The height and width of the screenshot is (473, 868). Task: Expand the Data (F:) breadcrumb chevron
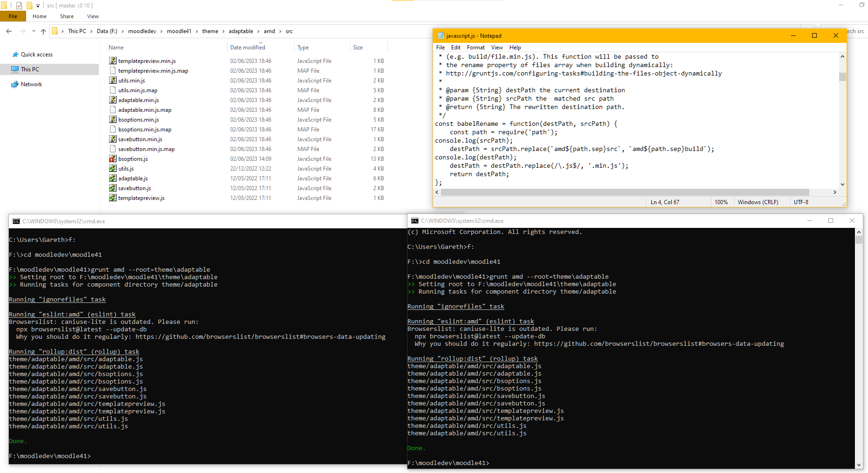coord(123,31)
